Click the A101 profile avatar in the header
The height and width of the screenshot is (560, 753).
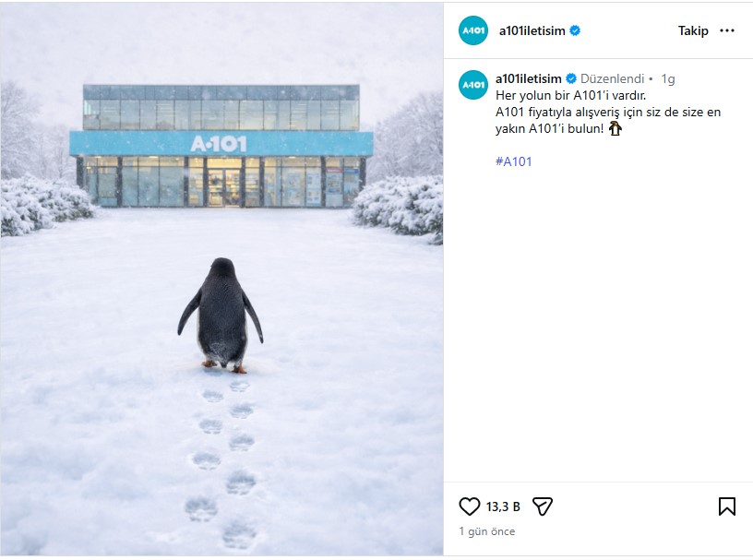point(473,30)
